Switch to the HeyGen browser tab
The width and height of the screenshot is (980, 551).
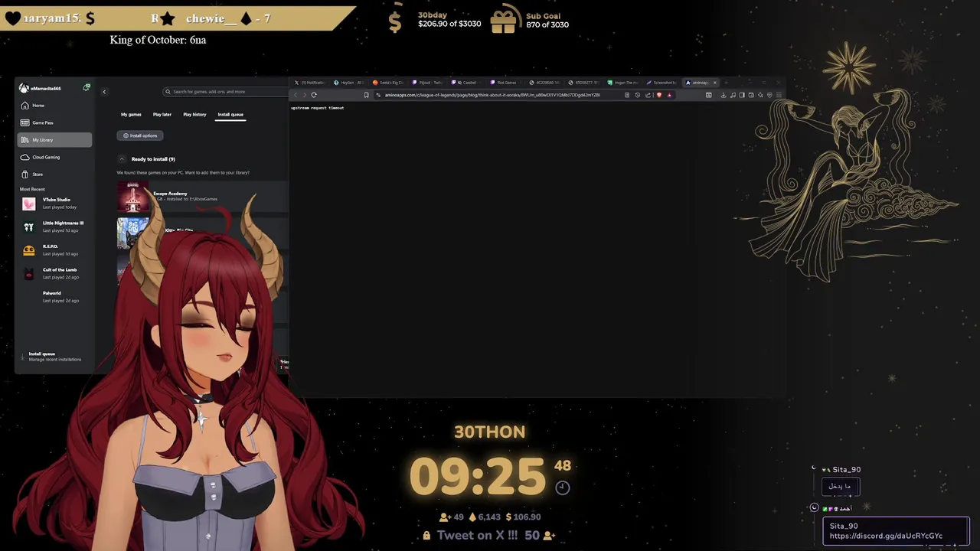349,83
